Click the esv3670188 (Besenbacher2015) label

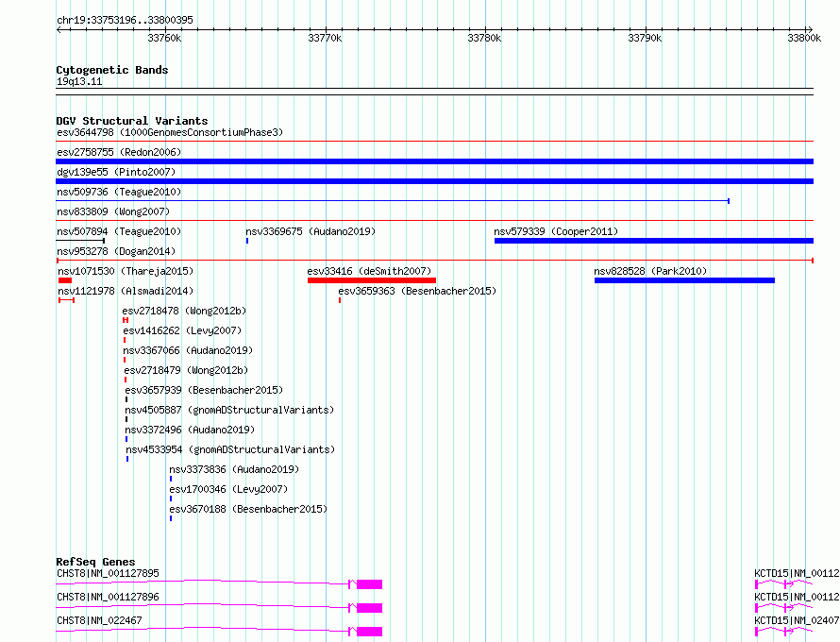(x=248, y=509)
